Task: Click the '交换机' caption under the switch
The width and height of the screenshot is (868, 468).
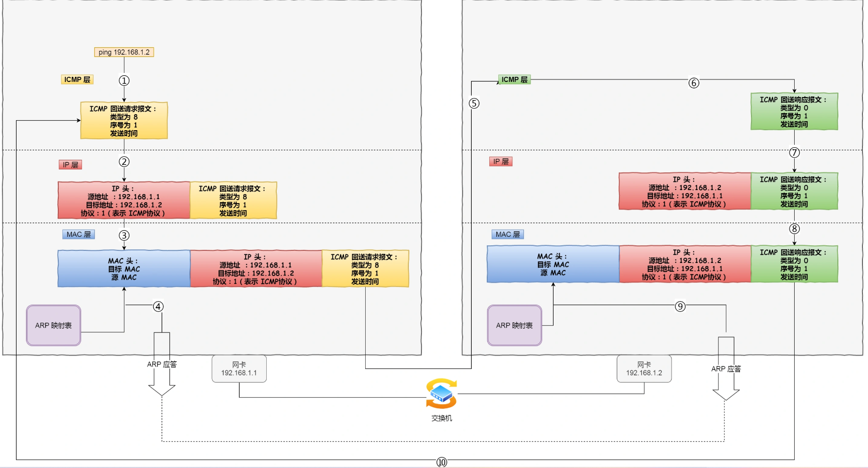Action: click(x=442, y=418)
